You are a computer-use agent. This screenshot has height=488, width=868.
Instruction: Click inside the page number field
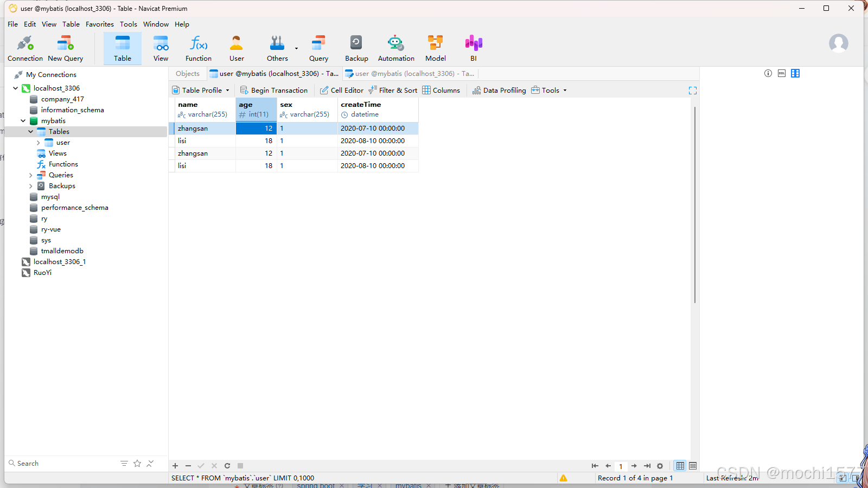tap(621, 466)
